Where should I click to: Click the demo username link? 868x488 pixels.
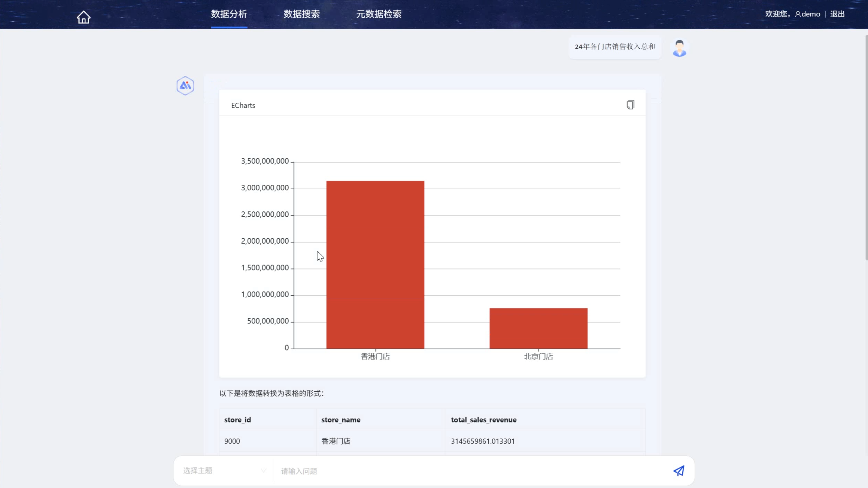[x=811, y=14]
